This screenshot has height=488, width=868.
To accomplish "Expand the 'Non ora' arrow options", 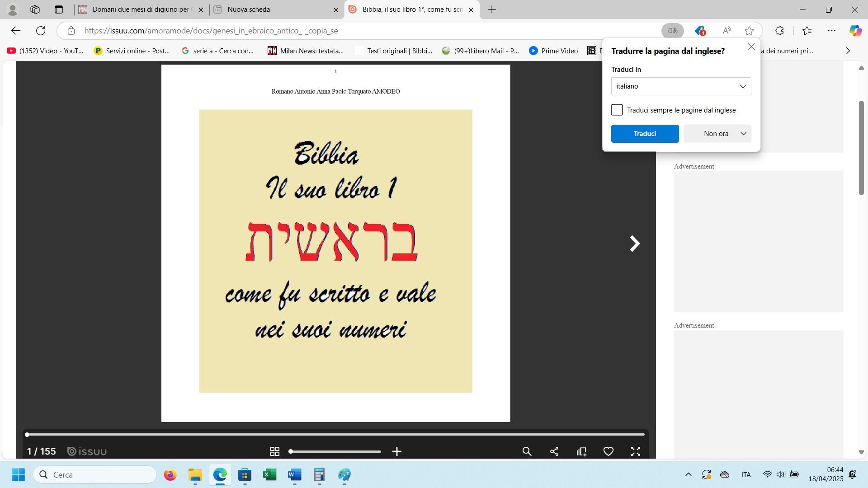I will pos(743,134).
